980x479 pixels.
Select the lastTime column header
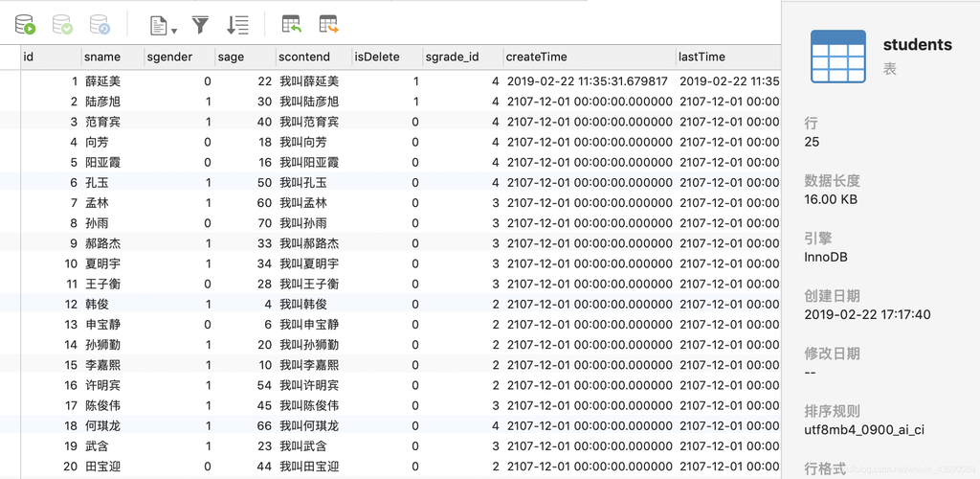pos(728,57)
